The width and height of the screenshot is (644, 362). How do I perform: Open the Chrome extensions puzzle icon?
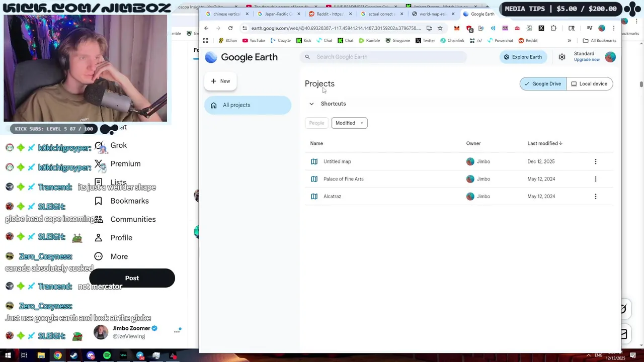pos(553,28)
